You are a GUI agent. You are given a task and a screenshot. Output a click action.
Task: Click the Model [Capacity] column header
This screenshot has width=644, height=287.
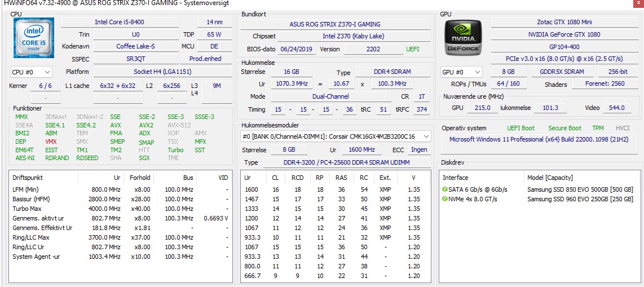click(x=550, y=178)
